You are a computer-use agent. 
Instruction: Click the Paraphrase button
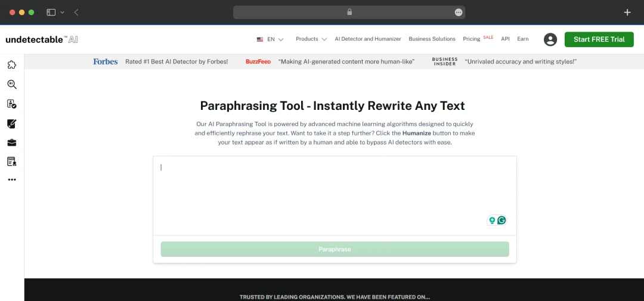tap(335, 249)
